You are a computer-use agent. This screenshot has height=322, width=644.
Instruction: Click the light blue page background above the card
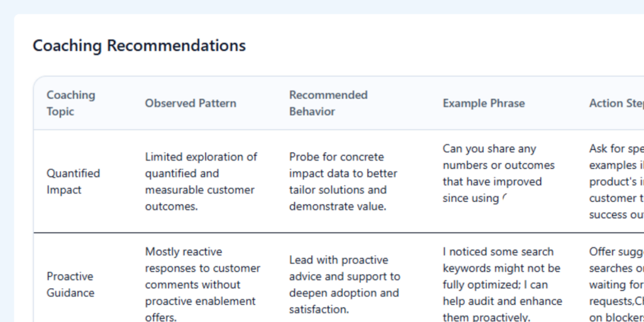pos(322,6)
